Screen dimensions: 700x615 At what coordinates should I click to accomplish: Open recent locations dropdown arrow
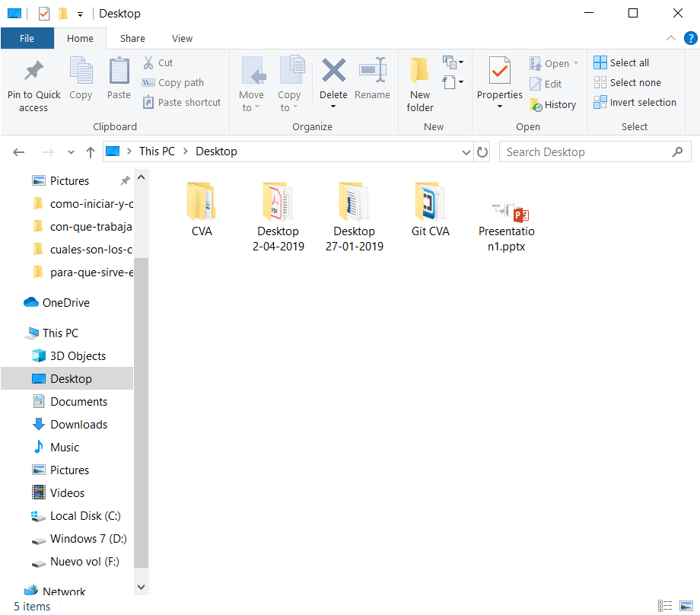tap(71, 152)
